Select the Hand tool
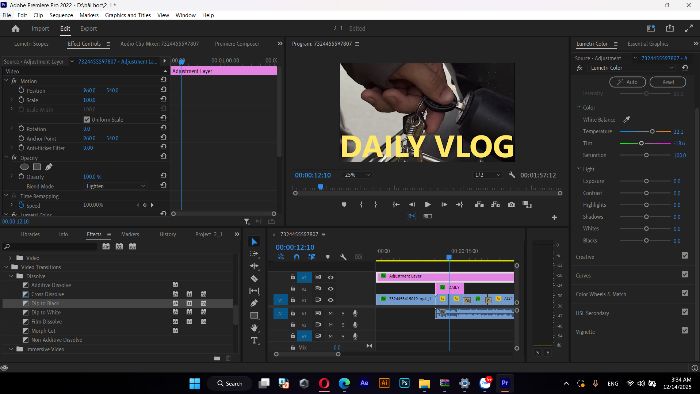 [254, 328]
